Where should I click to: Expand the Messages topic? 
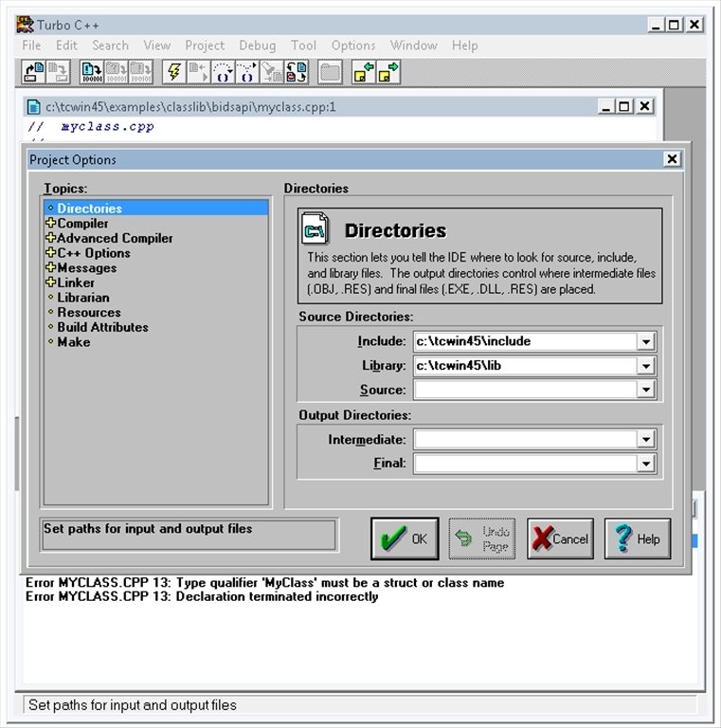pyautogui.click(x=50, y=267)
